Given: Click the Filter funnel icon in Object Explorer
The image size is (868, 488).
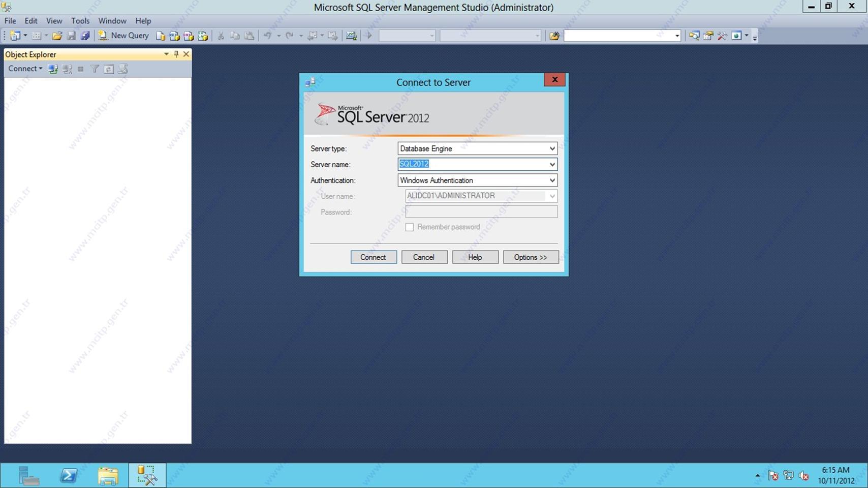Looking at the screenshot, I should [x=95, y=69].
